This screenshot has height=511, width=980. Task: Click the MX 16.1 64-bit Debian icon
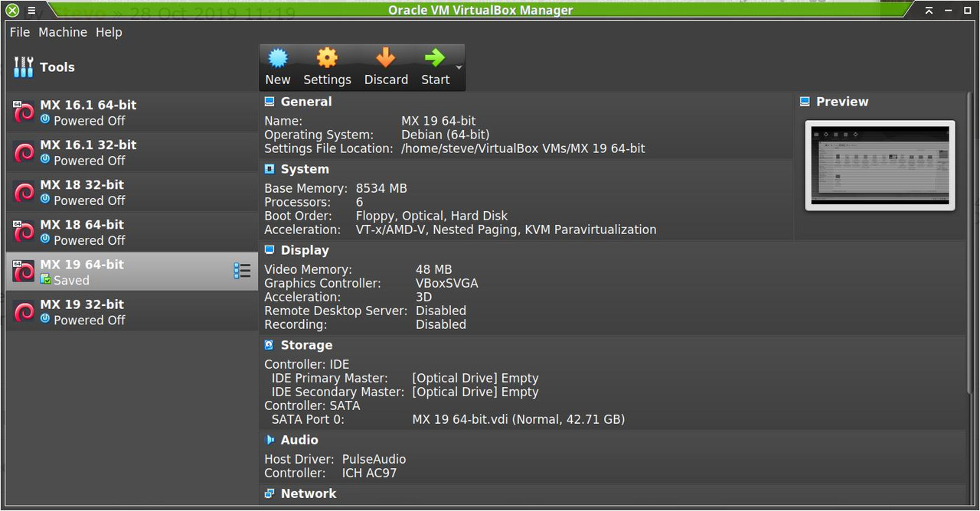[24, 112]
